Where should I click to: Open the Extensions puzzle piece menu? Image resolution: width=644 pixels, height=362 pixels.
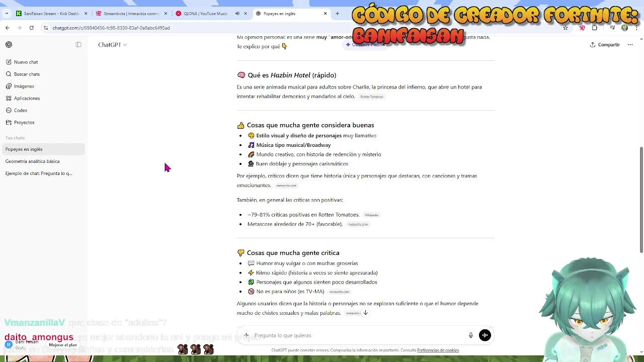[x=595, y=28]
